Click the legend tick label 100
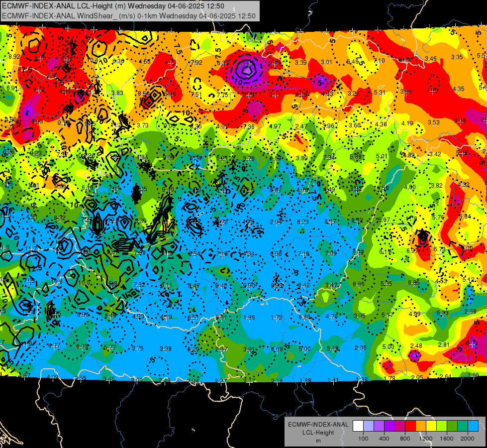The image size is (487, 448). (x=363, y=439)
